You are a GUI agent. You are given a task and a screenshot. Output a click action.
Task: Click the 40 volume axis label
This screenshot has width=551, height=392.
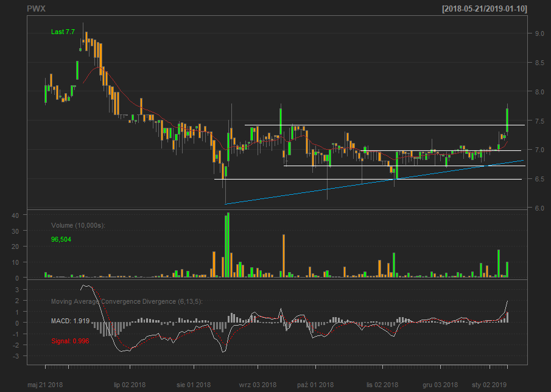pyautogui.click(x=15, y=215)
